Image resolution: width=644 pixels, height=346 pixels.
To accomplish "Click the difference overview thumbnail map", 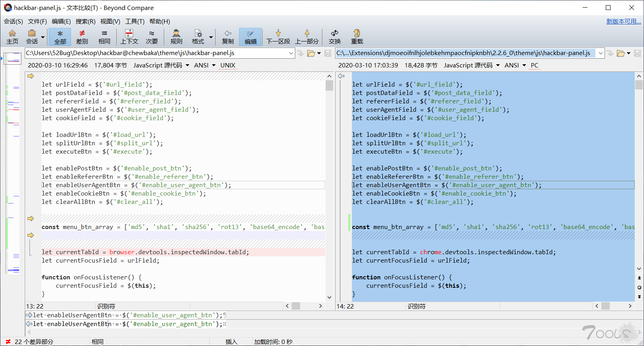I will [x=13, y=164].
